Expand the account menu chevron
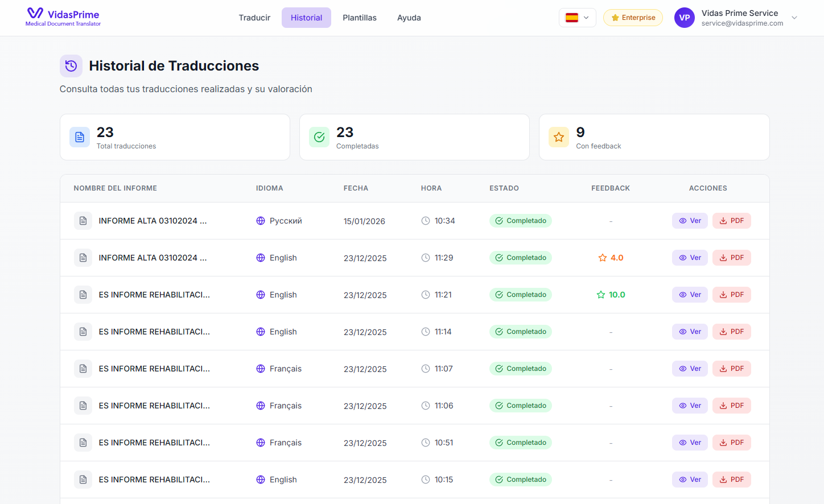 click(794, 18)
